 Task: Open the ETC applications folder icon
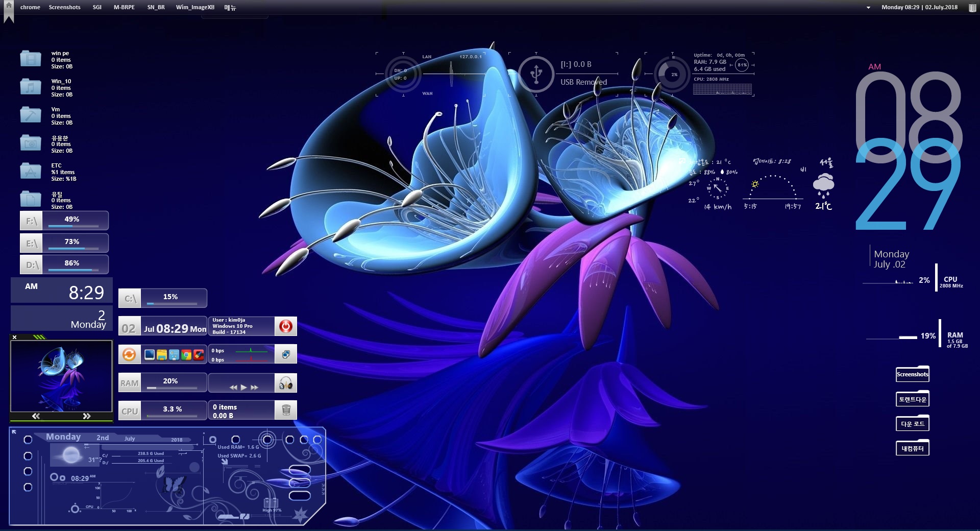(31, 172)
